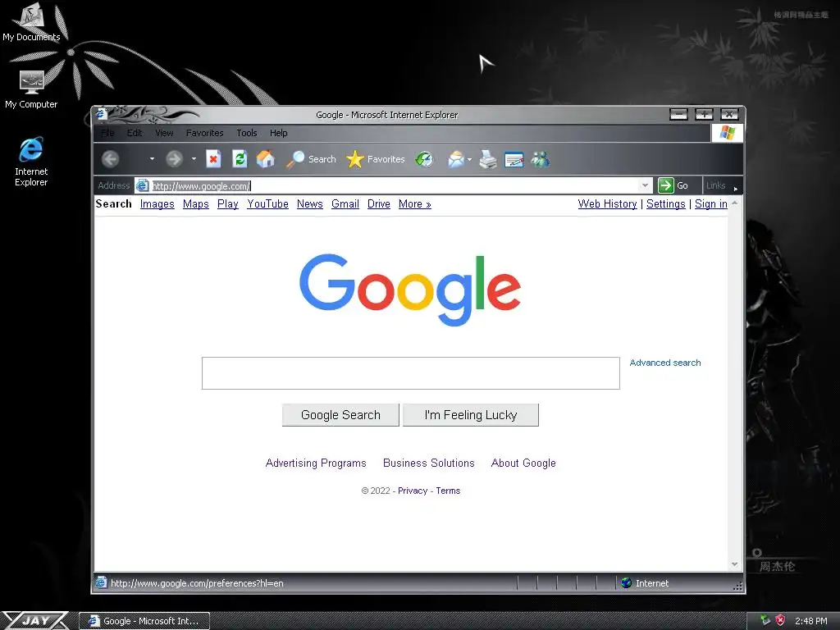Open the About Google link

523,463
